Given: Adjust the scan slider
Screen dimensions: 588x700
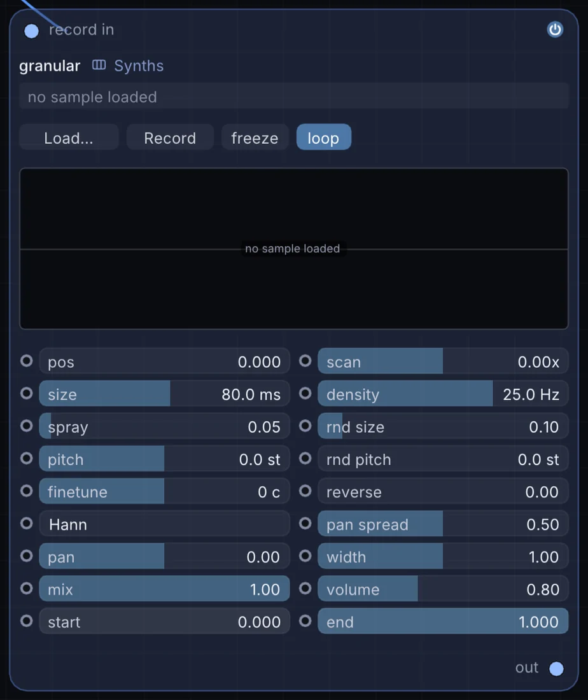Looking at the screenshot, I should [x=443, y=361].
